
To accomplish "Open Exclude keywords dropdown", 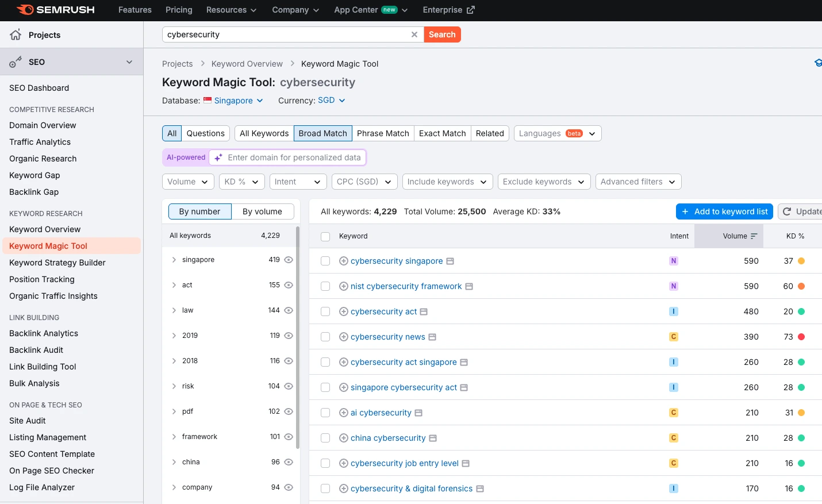I will point(544,182).
